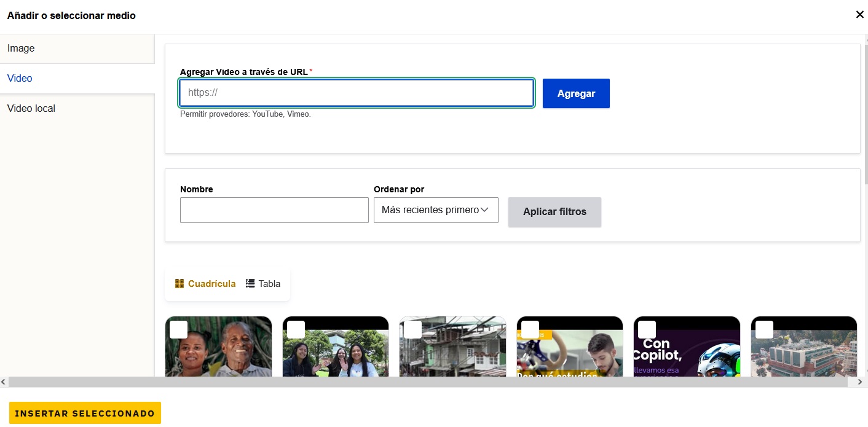This screenshot has width=868, height=427.
Task: Click the horizontal scrollbar right arrow
Action: pyautogui.click(x=859, y=382)
